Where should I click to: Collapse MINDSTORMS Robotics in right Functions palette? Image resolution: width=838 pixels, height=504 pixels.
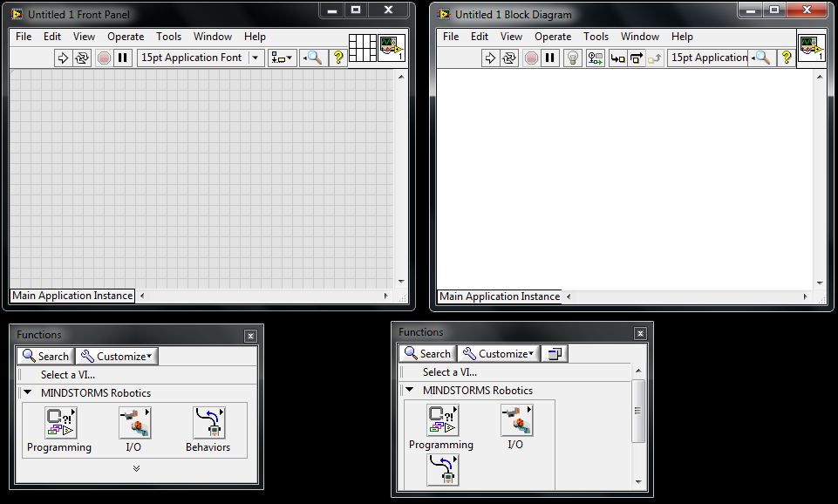tap(410, 390)
